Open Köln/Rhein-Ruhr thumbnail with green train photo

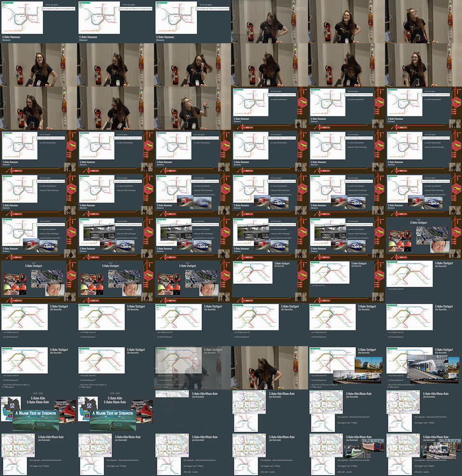click(x=346, y=454)
